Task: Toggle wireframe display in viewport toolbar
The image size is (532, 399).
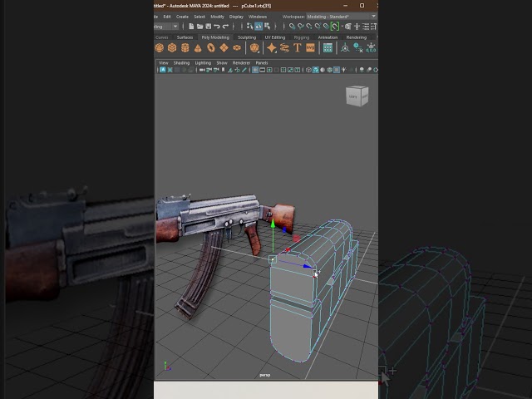Action: [308, 70]
